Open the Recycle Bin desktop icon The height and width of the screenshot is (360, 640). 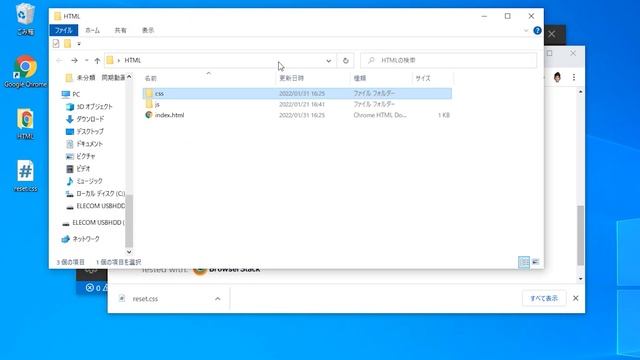point(25,18)
